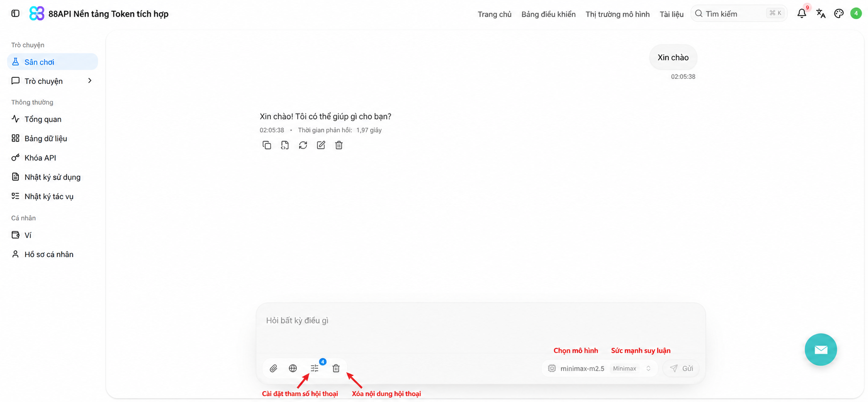Image resolution: width=868 pixels, height=402 pixels.
Task: Open Ví wallet page
Action: 52,235
